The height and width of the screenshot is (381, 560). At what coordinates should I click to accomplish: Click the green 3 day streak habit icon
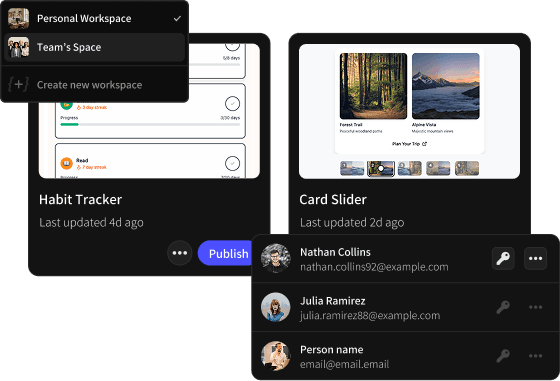[66, 105]
